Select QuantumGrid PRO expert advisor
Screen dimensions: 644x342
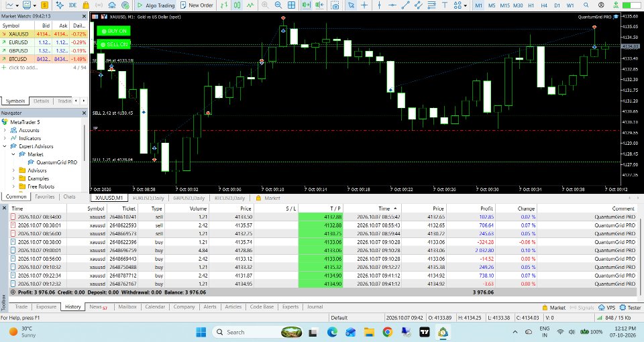tap(56, 162)
